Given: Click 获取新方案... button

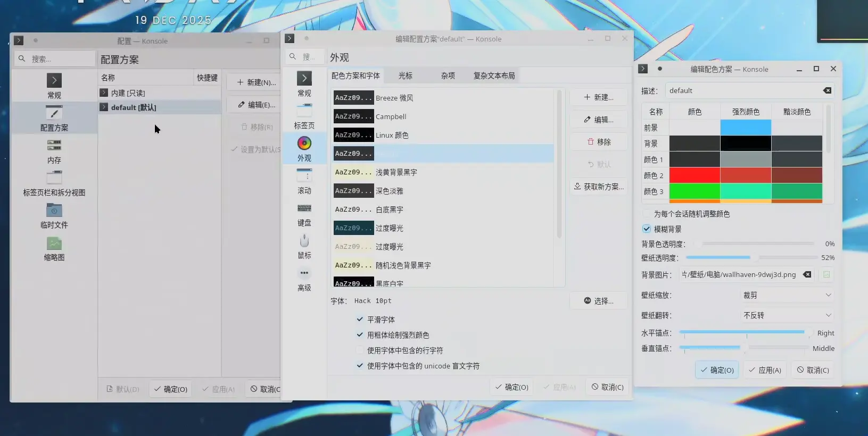Looking at the screenshot, I should coord(599,187).
